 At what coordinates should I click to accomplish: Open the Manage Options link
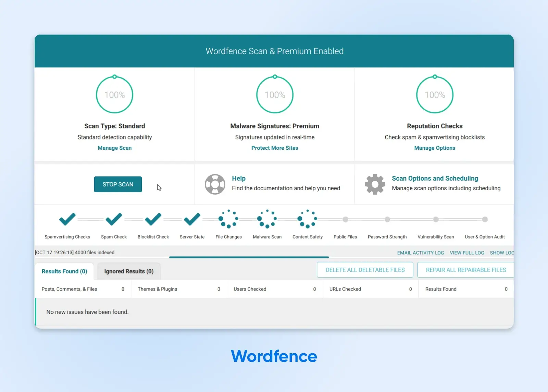(x=435, y=148)
